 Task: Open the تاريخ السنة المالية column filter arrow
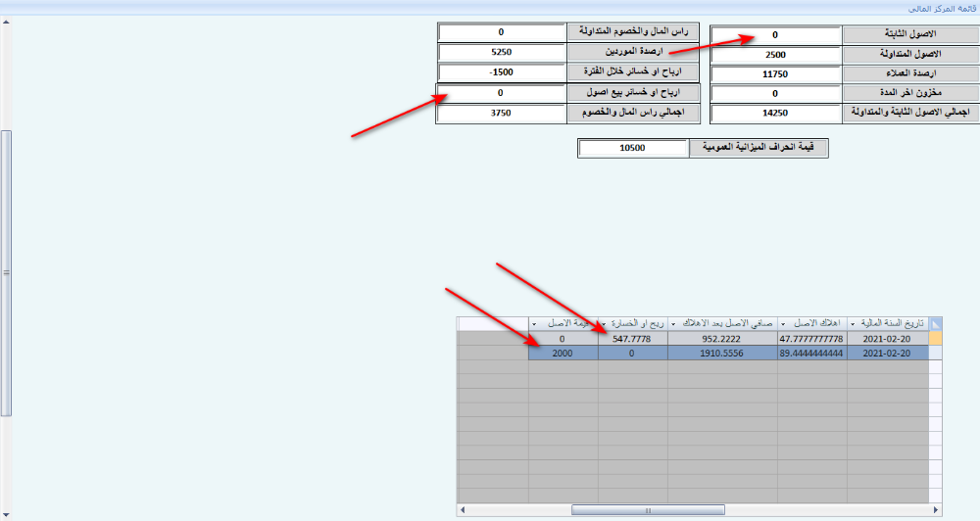pyautogui.click(x=854, y=323)
